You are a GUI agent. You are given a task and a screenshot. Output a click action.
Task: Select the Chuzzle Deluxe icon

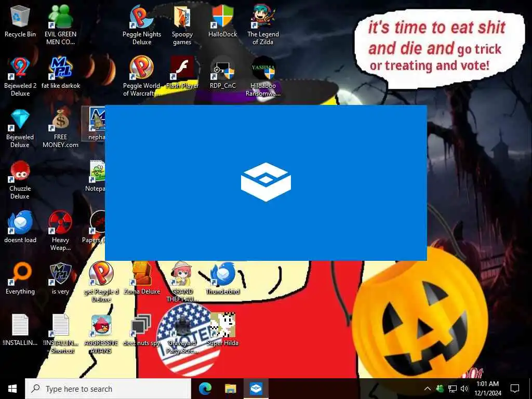[x=20, y=180]
